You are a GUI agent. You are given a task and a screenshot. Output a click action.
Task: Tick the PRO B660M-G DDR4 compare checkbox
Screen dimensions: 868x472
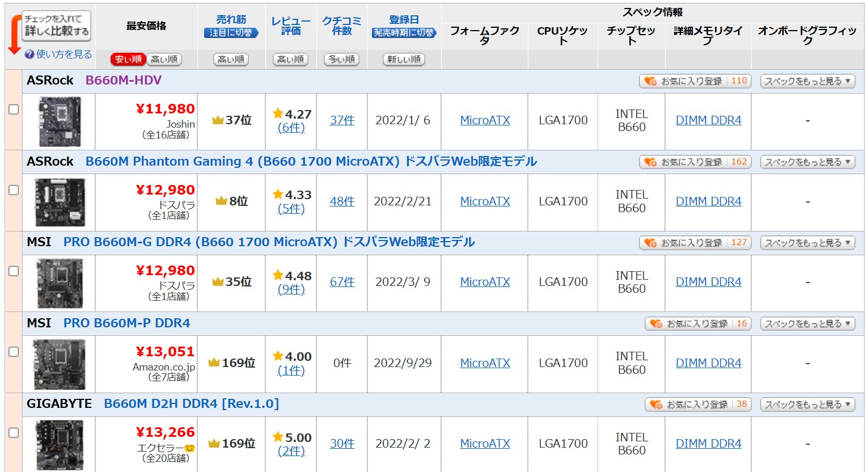[14, 271]
